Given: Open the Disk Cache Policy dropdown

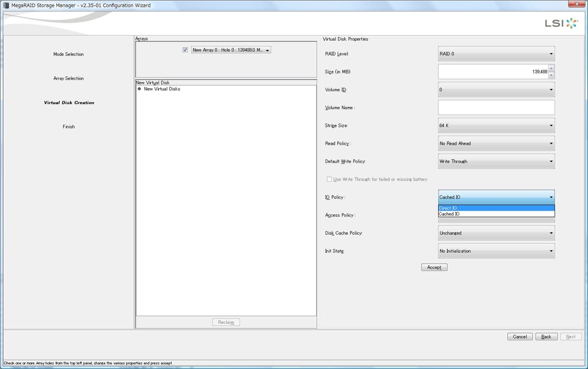Looking at the screenshot, I should (496, 233).
